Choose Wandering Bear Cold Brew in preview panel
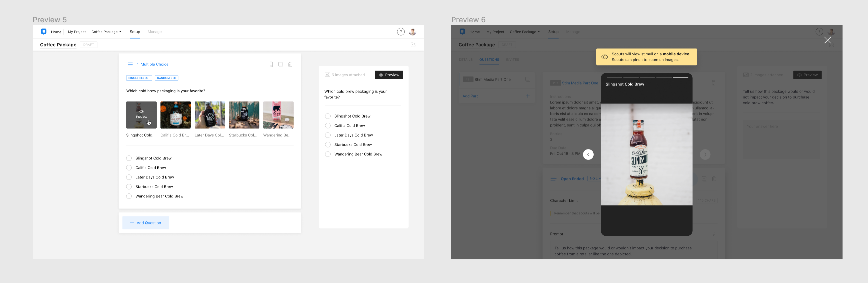The height and width of the screenshot is (283, 868). 328,154
